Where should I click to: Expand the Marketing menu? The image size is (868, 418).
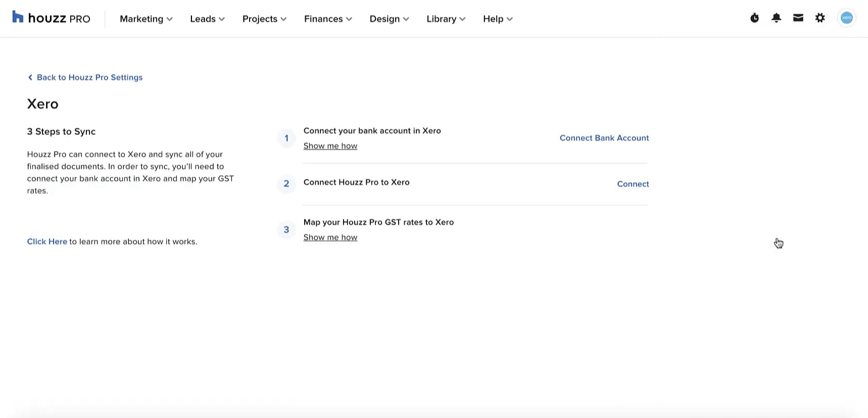pyautogui.click(x=146, y=19)
